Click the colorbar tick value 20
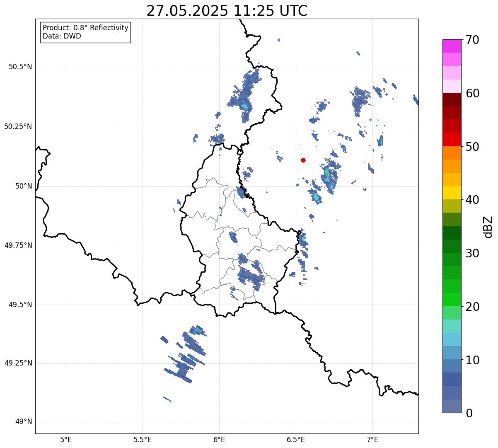The image size is (498, 448). 472,307
